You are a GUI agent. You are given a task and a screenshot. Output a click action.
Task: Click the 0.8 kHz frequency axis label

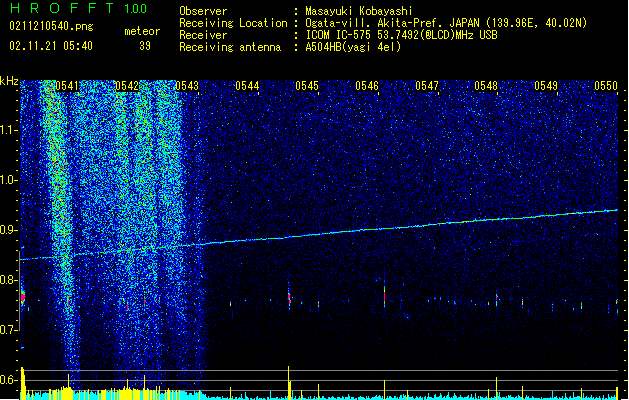(x=9, y=280)
